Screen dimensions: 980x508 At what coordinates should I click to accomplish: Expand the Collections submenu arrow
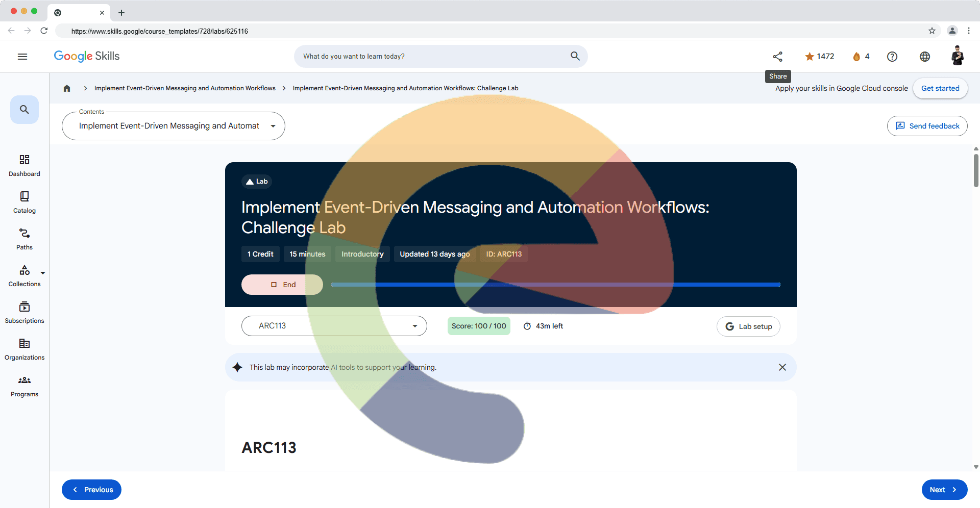pyautogui.click(x=43, y=273)
